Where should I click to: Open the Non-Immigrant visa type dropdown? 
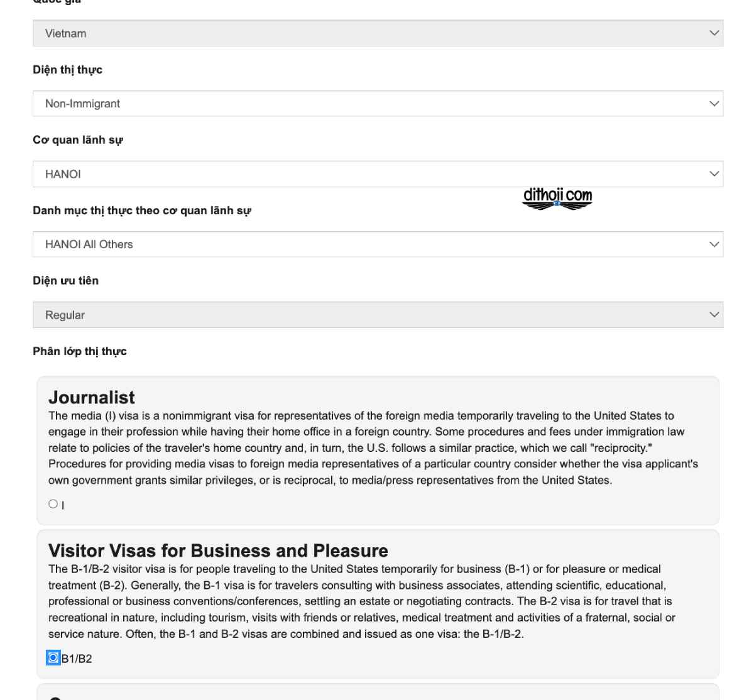tap(378, 104)
